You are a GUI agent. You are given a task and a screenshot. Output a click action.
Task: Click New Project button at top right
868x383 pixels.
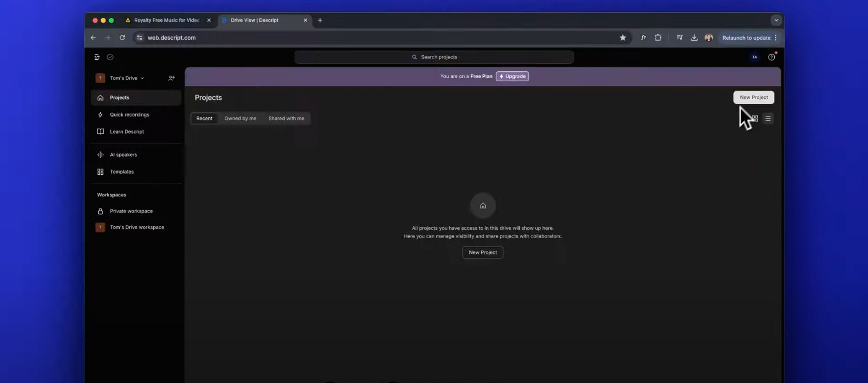coord(754,98)
